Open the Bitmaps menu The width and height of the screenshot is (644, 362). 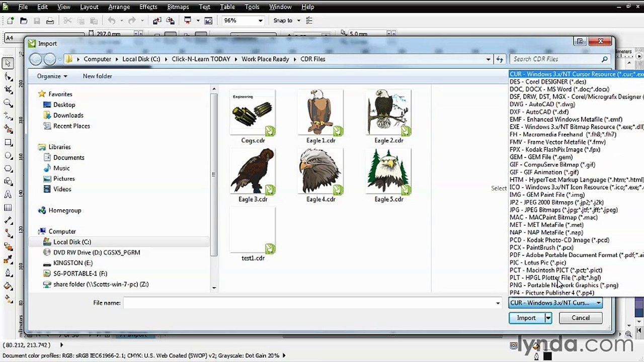[178, 7]
